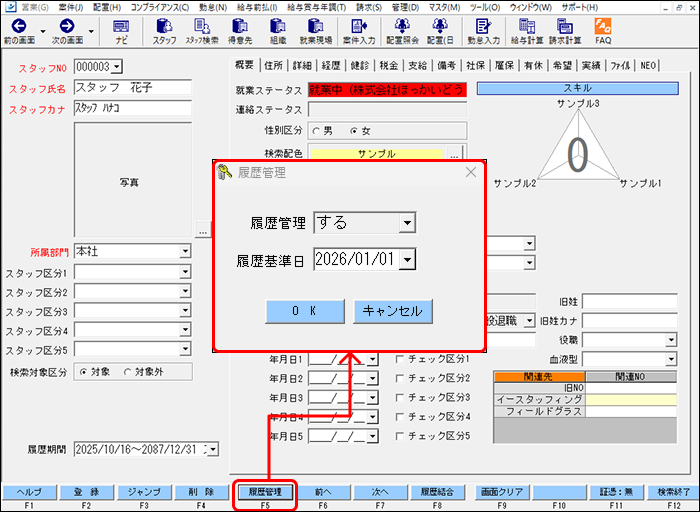
Task: Open the 配置照会 toolbar icon
Action: point(402,31)
